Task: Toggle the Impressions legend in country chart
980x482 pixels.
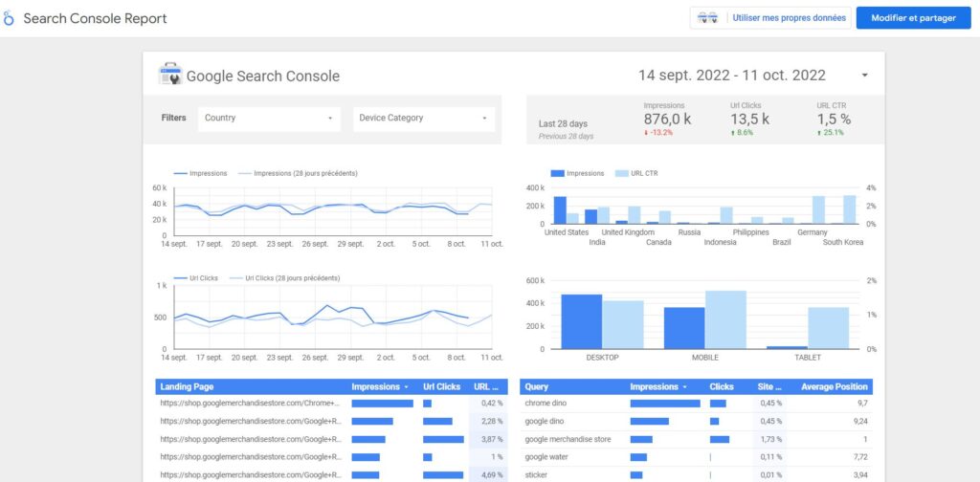Action: click(577, 173)
